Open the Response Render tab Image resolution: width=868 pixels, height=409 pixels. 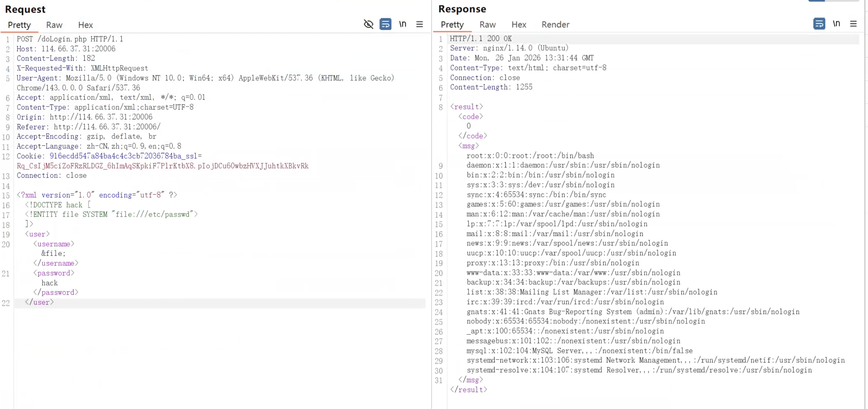(x=555, y=25)
